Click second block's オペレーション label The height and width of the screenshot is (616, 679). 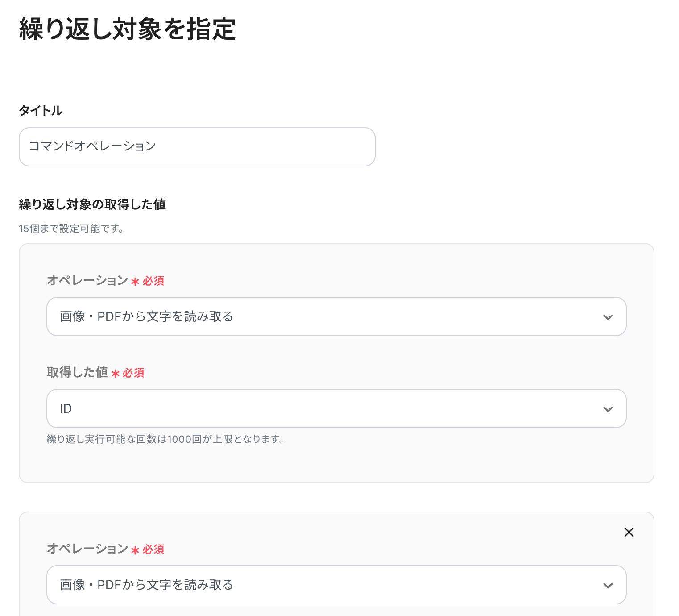coord(87,549)
